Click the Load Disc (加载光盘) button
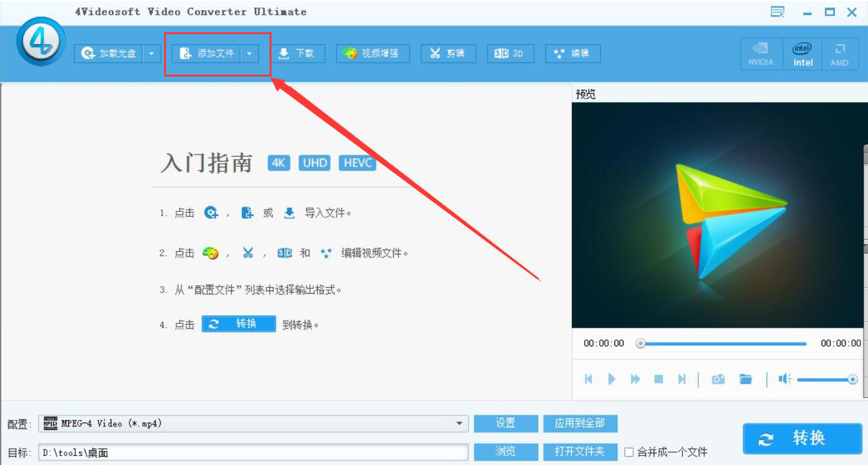This screenshot has width=868, height=465. pyautogui.click(x=109, y=53)
